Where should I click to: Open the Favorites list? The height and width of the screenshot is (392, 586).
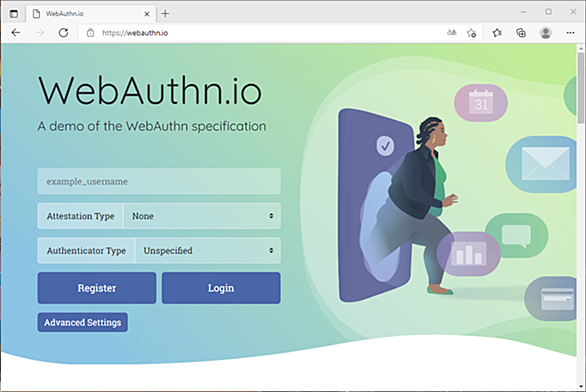(x=497, y=33)
